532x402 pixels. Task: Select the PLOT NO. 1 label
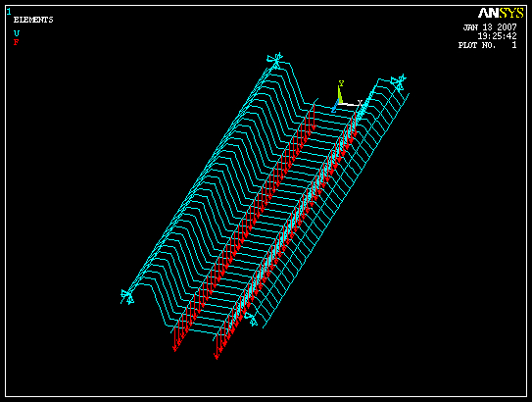tap(488, 45)
